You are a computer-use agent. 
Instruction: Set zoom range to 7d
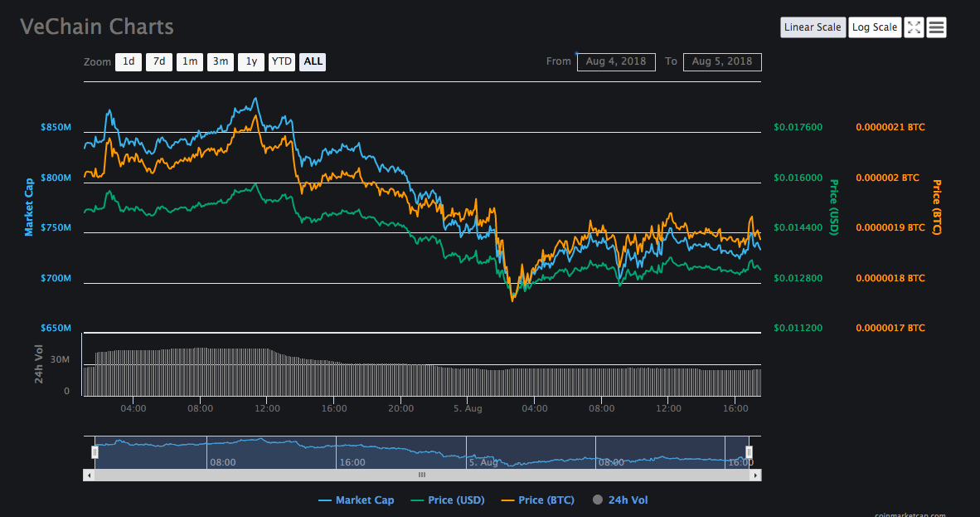tap(158, 61)
